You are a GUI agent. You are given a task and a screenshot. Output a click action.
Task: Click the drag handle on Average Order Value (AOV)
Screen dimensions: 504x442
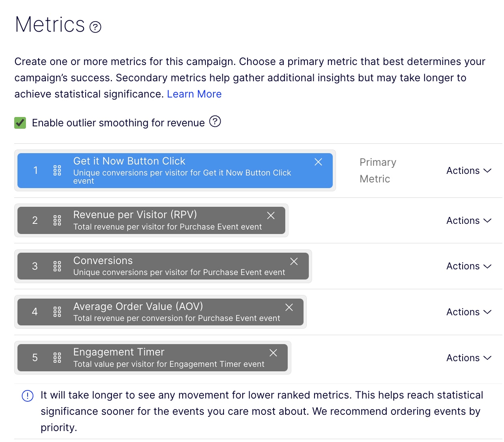pyautogui.click(x=57, y=312)
